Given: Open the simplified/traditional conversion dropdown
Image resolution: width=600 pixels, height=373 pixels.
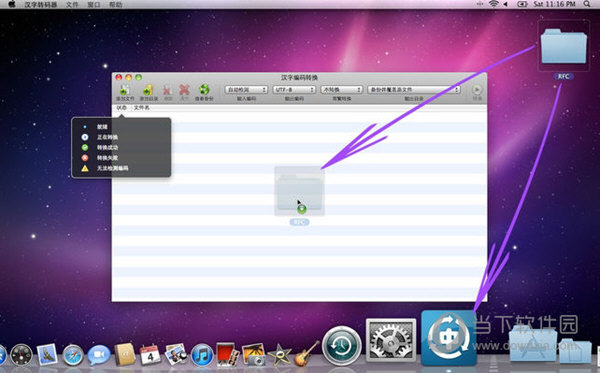Looking at the screenshot, I should click(x=341, y=90).
